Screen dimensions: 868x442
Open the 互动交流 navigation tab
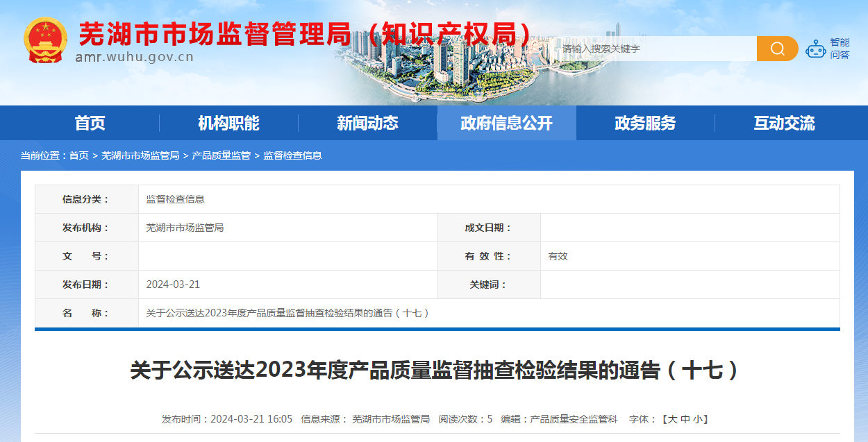click(785, 123)
